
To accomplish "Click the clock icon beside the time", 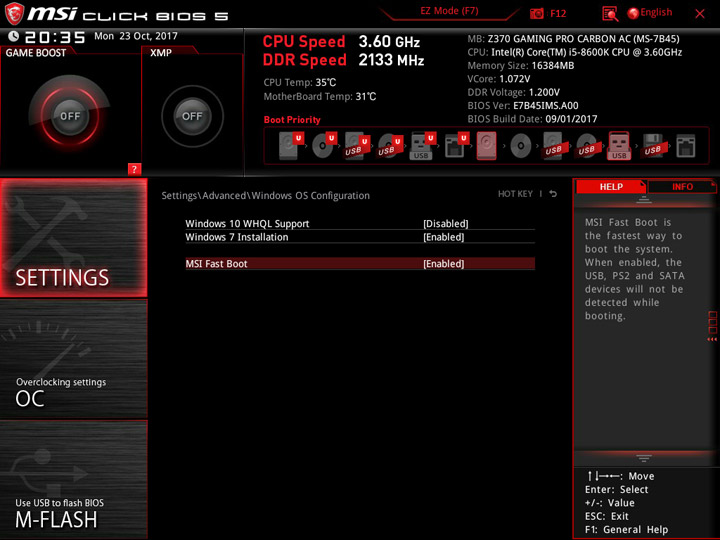I will (x=14, y=36).
